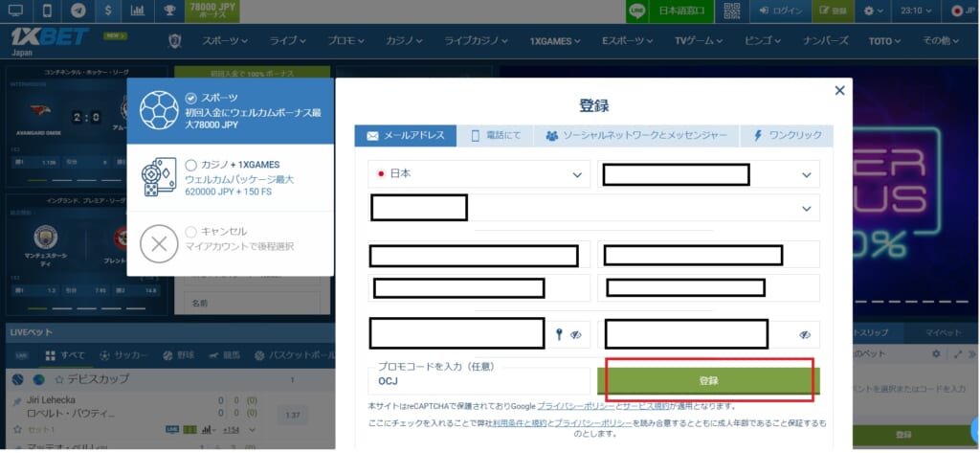Screen dimensions: 980x453
Task: Expand the ライブ navigation menu
Action: tap(287, 40)
